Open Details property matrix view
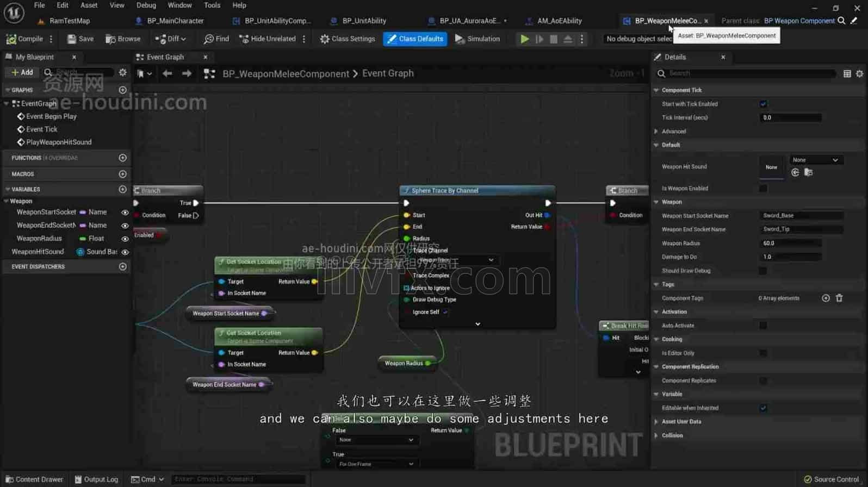The image size is (868, 487). click(847, 73)
